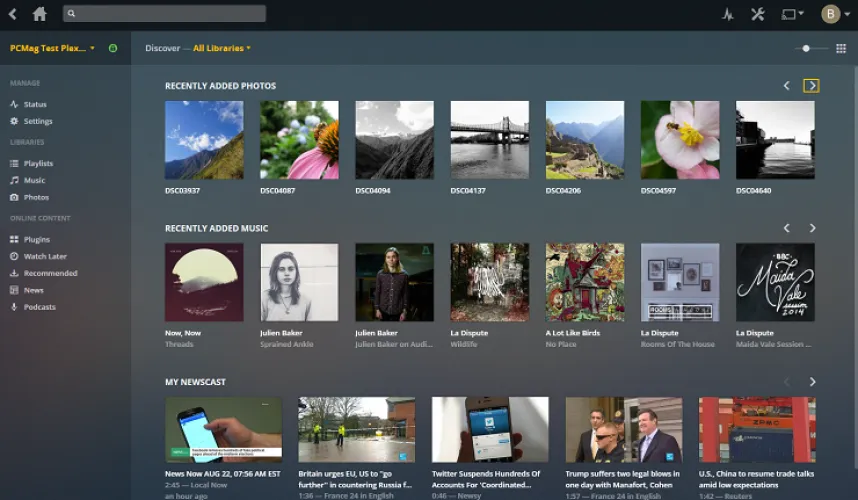Viewport: 858px width, 500px height.
Task: Open the All Libraries dropdown
Action: 222,48
